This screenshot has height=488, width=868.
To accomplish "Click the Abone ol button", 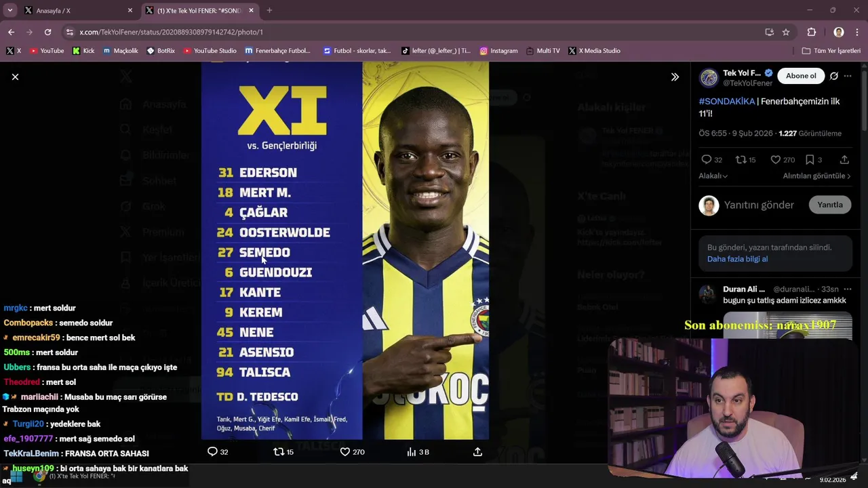I will click(x=801, y=76).
